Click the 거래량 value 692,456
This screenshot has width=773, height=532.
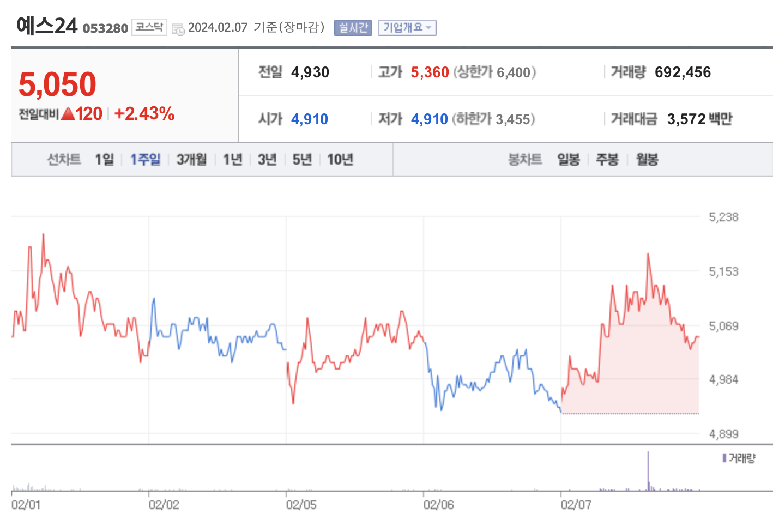pos(683,72)
